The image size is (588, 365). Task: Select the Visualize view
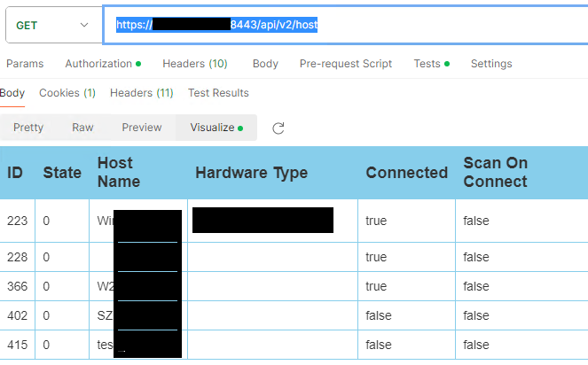[216, 128]
